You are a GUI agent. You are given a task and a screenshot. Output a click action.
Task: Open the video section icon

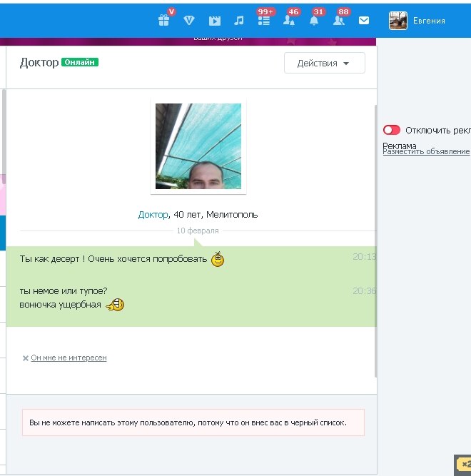214,21
